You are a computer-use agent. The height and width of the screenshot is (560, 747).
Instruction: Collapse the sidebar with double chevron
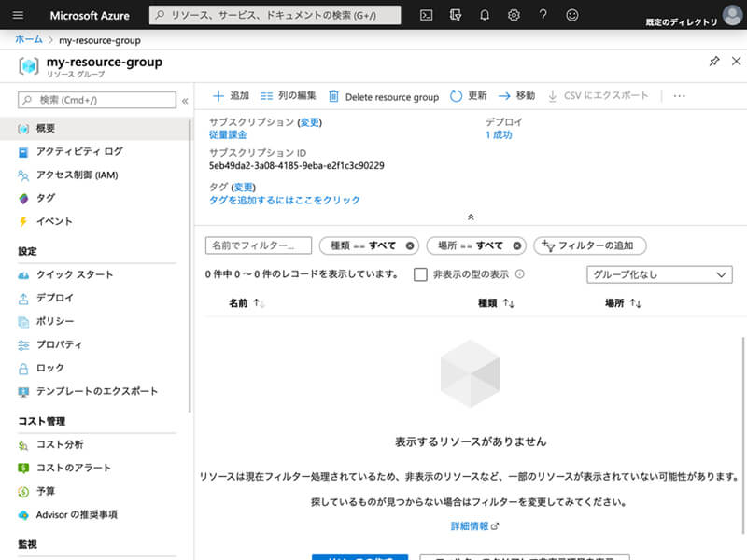[185, 101]
